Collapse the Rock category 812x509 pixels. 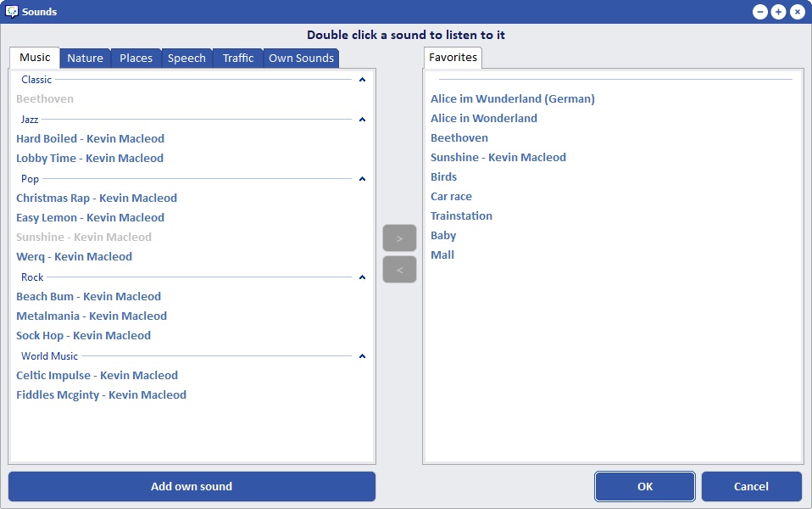pos(363,277)
